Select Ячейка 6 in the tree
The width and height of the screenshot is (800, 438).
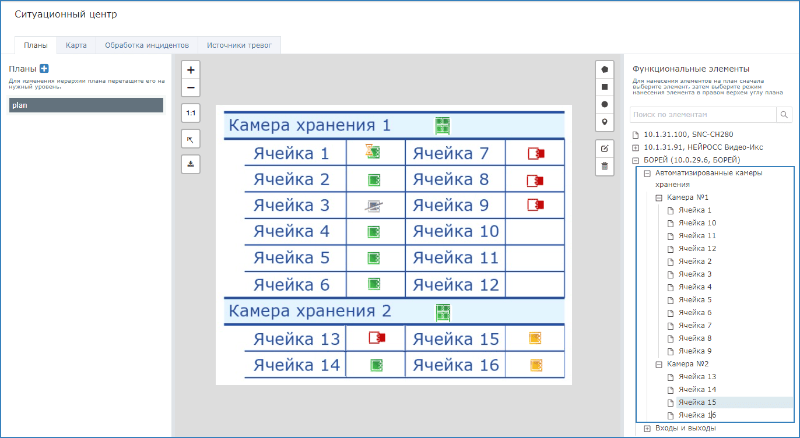pos(694,312)
